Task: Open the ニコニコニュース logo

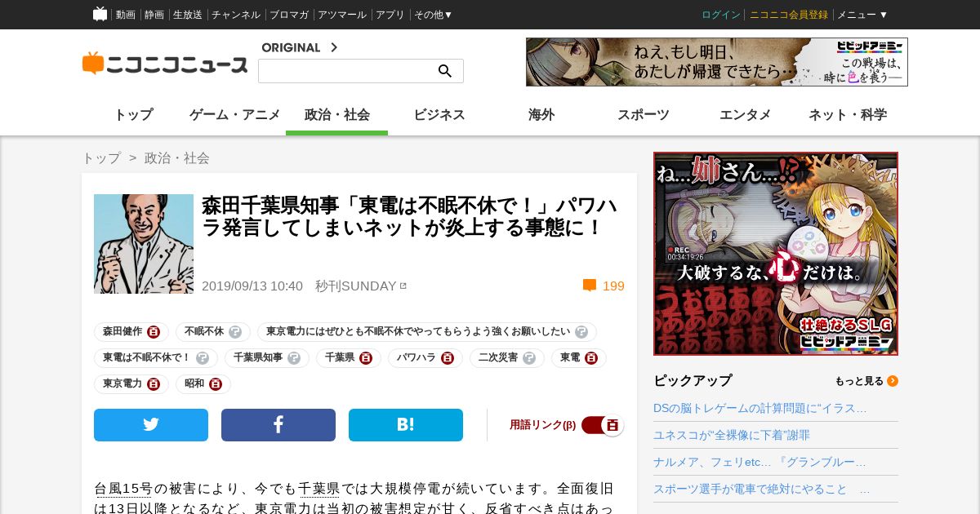Action: (x=165, y=64)
